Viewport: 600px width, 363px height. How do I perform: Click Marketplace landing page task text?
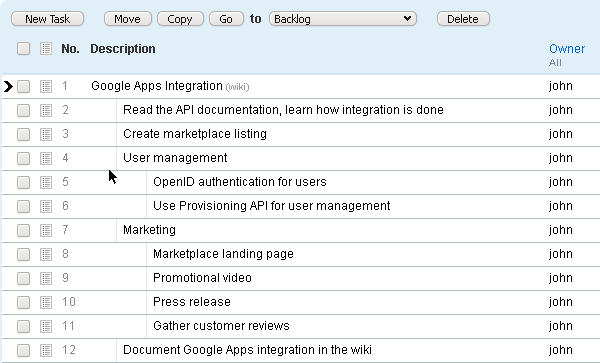point(223,254)
